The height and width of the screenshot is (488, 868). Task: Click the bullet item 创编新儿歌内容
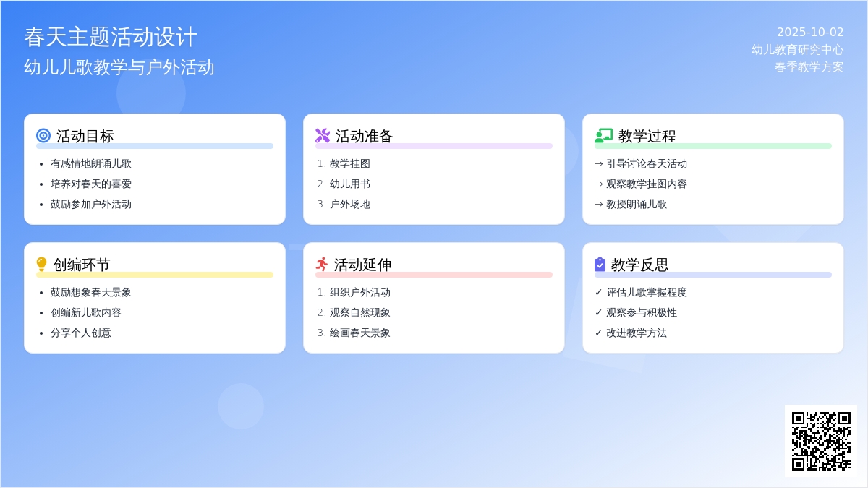tap(85, 312)
